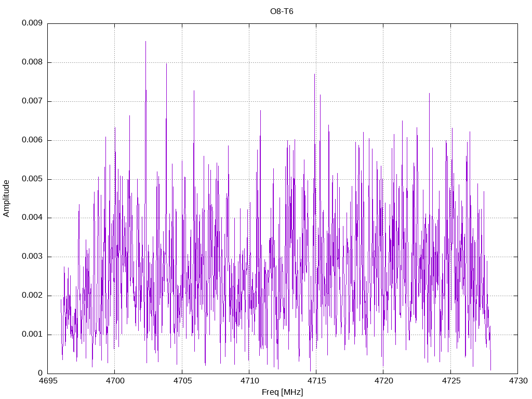
Task: Click the y-axis origin label 0
Action: tap(41, 373)
